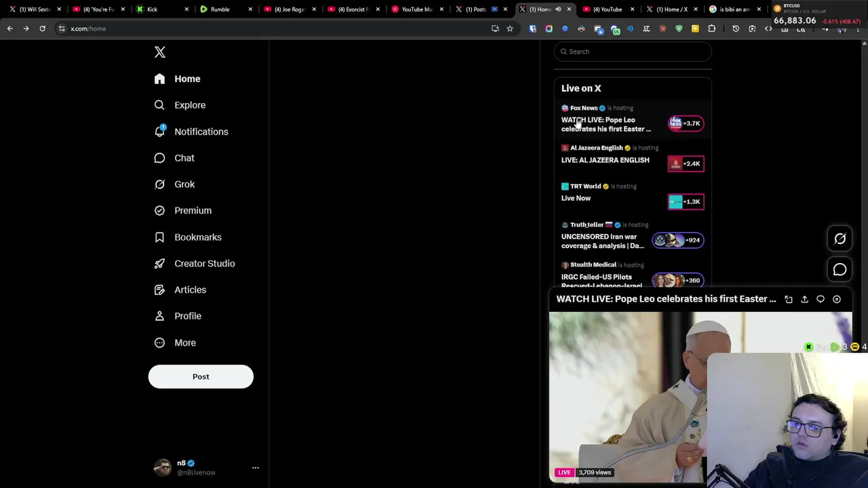868x488 pixels.
Task: Click the white Post button
Action: pos(201,377)
